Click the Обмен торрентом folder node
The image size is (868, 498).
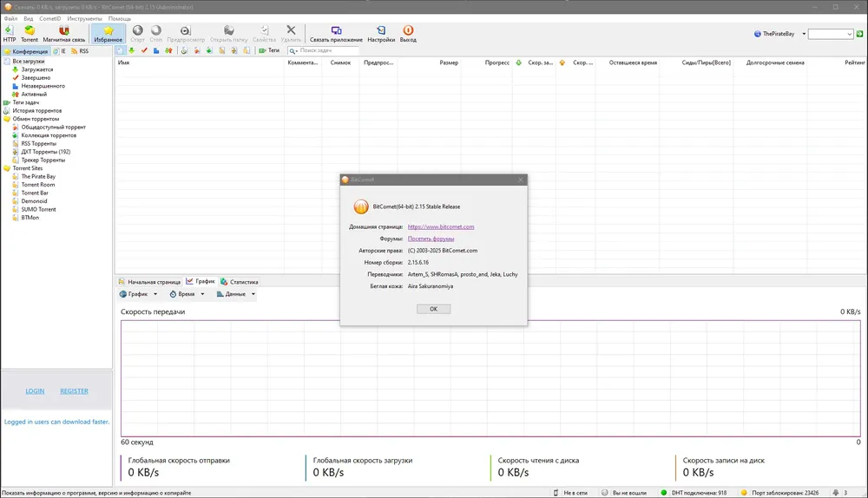pos(36,119)
